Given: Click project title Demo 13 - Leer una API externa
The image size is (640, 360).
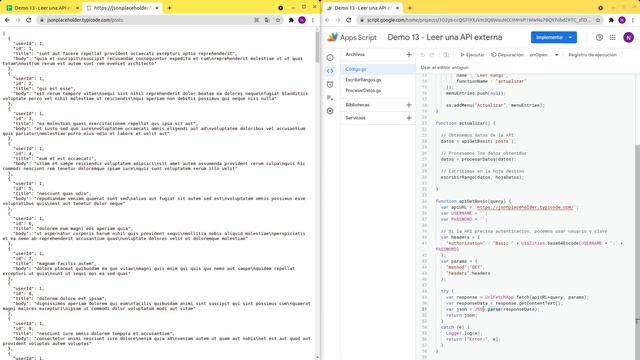Looking at the screenshot, I should [x=444, y=37].
